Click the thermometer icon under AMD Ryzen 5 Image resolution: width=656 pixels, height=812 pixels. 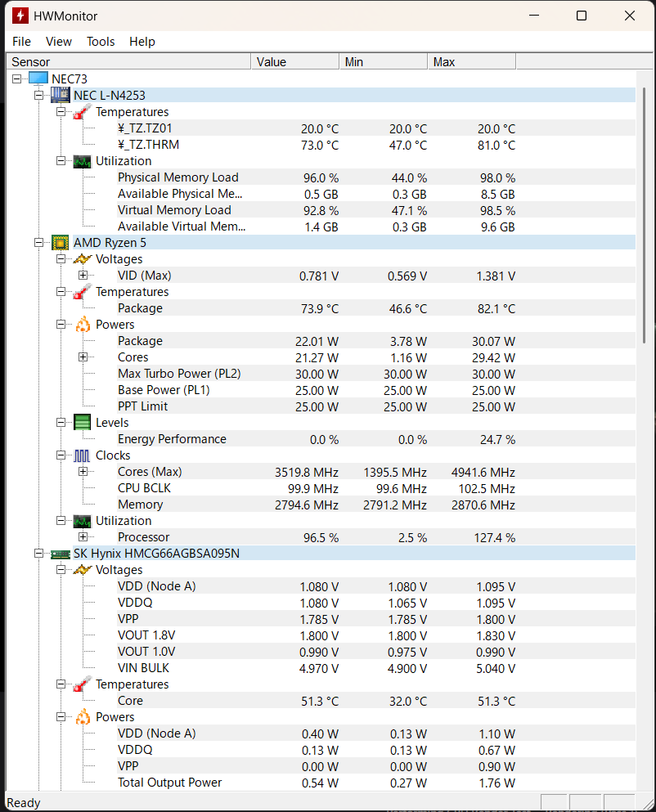tap(83, 292)
